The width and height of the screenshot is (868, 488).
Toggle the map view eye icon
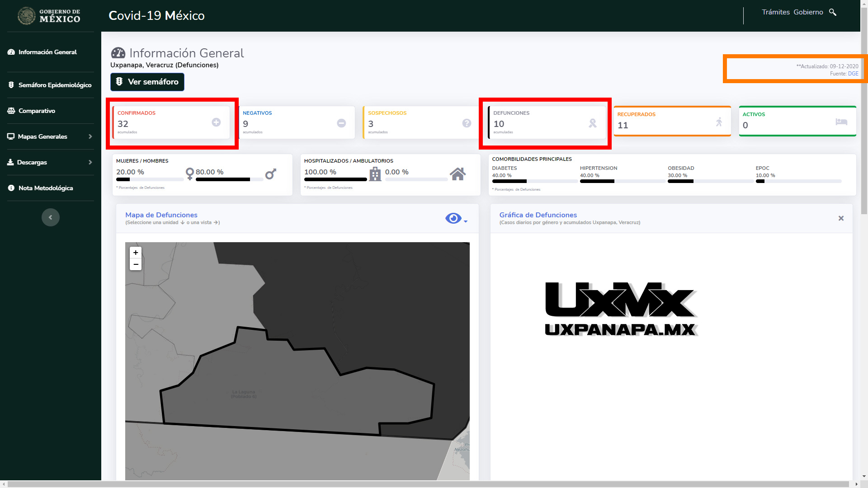point(453,218)
